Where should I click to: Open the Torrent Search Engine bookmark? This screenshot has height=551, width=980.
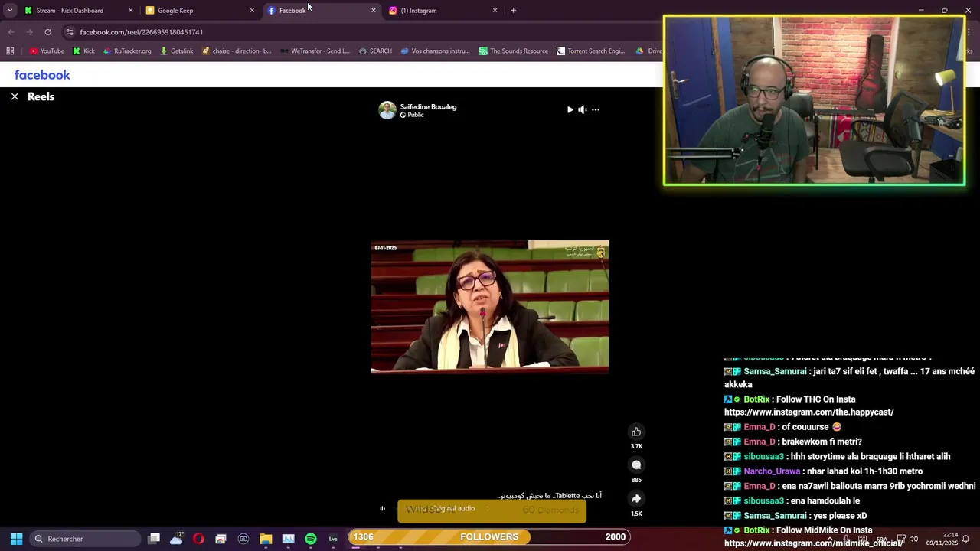[591, 51]
